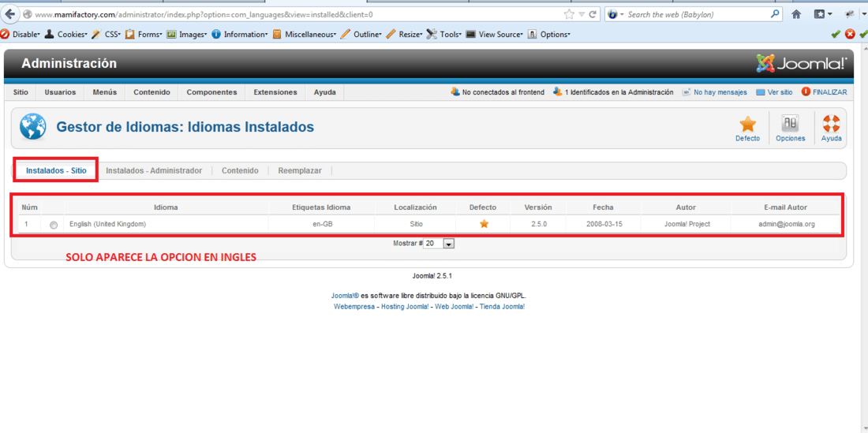The height and width of the screenshot is (433, 868).
Task: Click 1 Identificados en la Administración status
Action: (613, 92)
